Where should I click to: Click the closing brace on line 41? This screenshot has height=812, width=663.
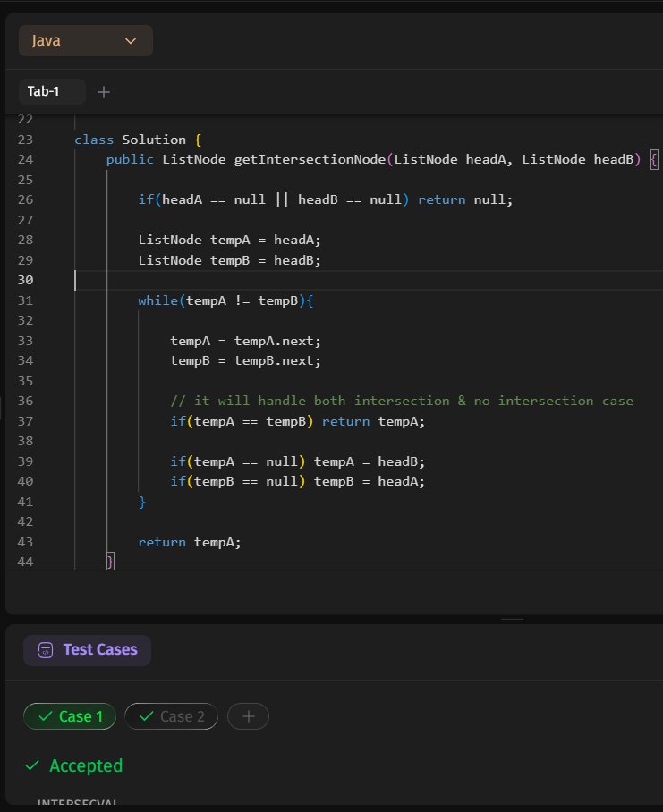pos(142,502)
